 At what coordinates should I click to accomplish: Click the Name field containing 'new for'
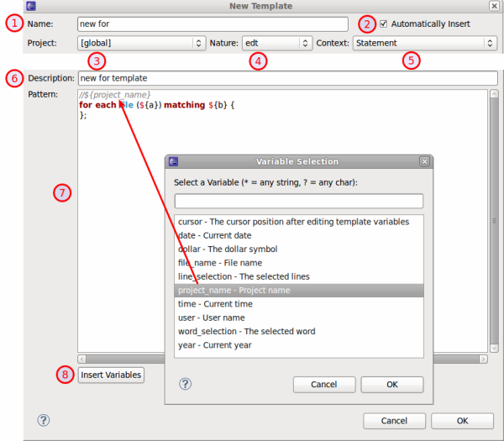[212, 24]
